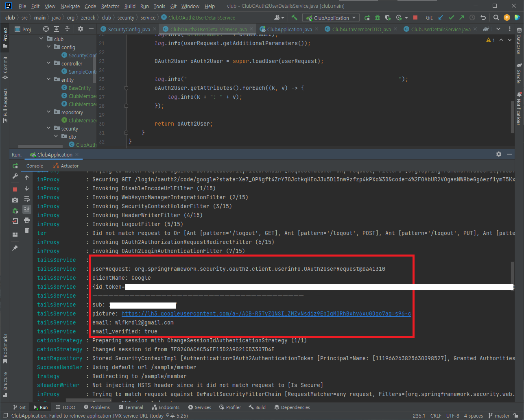
Task: Toggle Scroll to End in console
Action: point(27,209)
